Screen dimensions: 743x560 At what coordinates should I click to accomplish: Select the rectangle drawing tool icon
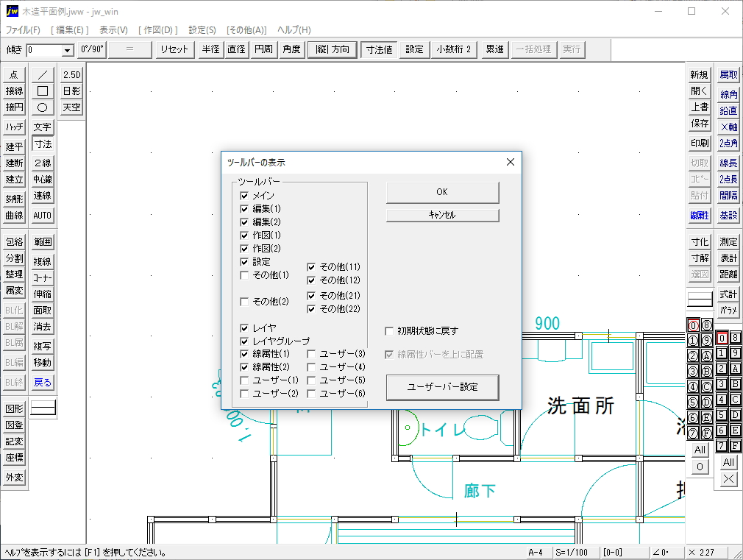coord(42,91)
